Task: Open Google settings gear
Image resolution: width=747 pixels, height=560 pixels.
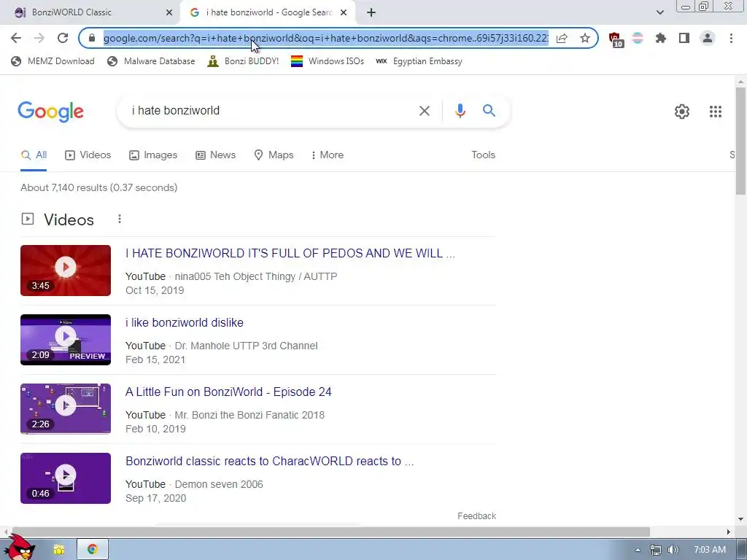Action: [682, 112]
